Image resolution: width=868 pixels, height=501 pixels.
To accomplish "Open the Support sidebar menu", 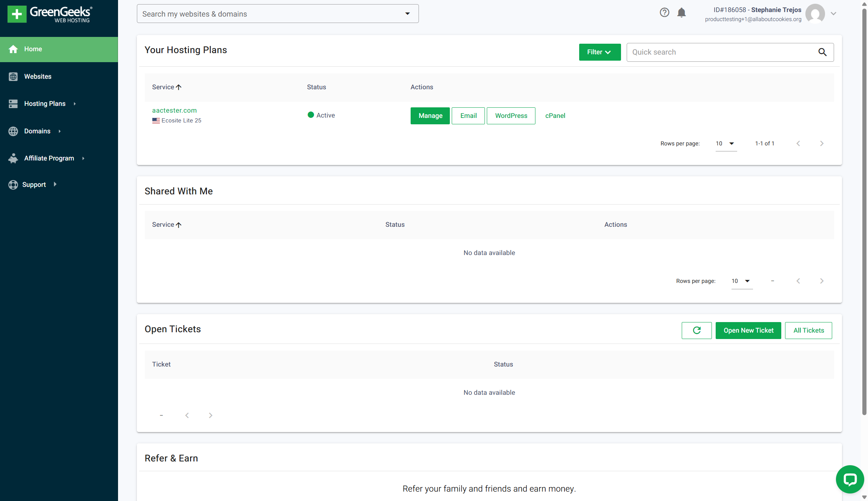I will pyautogui.click(x=34, y=185).
